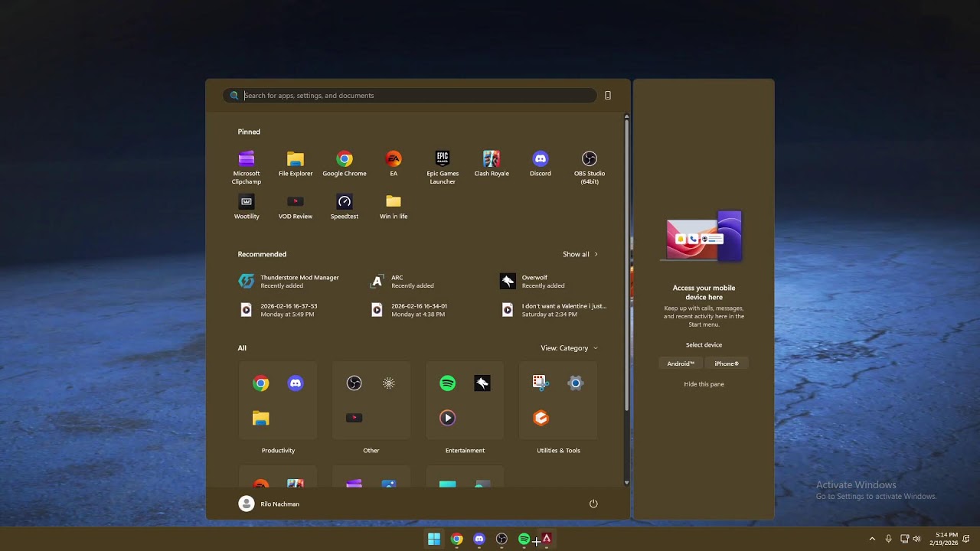Open network icon in system tray
980x551 pixels.
pyautogui.click(x=904, y=539)
